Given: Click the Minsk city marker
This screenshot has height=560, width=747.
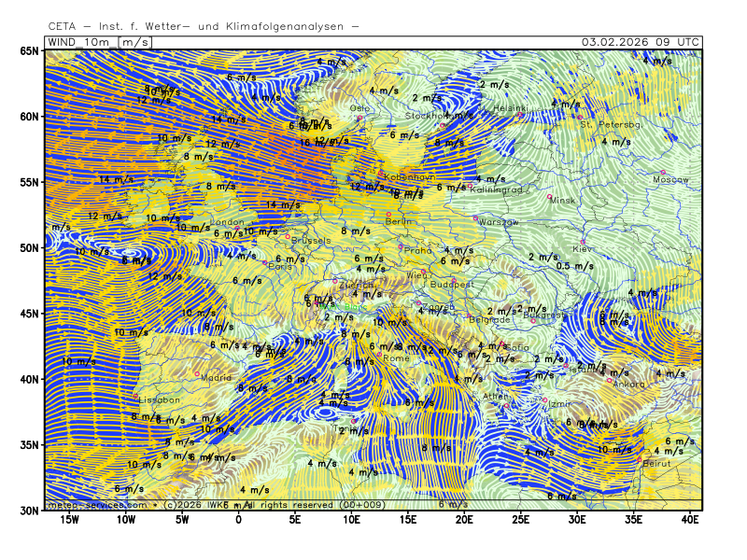Looking at the screenshot, I should 550,196.
